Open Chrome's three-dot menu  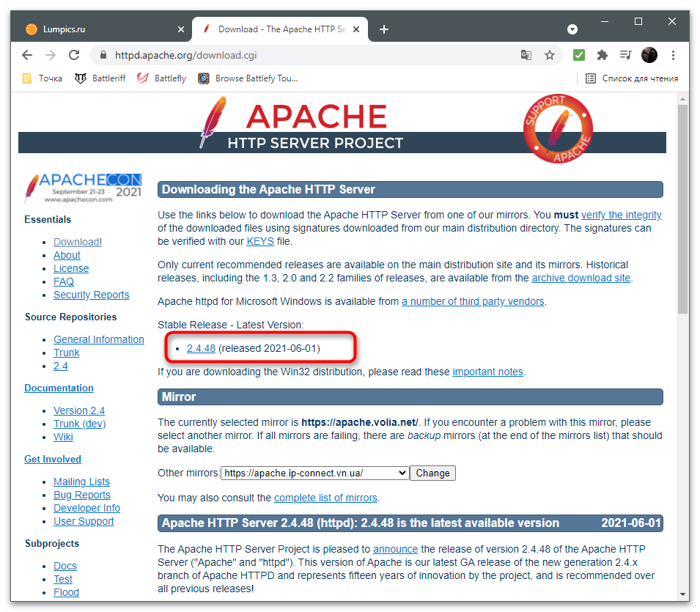click(x=673, y=56)
